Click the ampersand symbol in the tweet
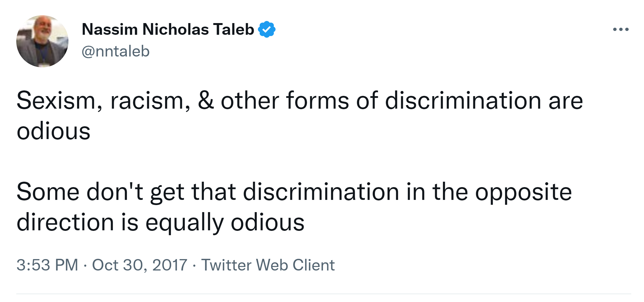 (206, 100)
